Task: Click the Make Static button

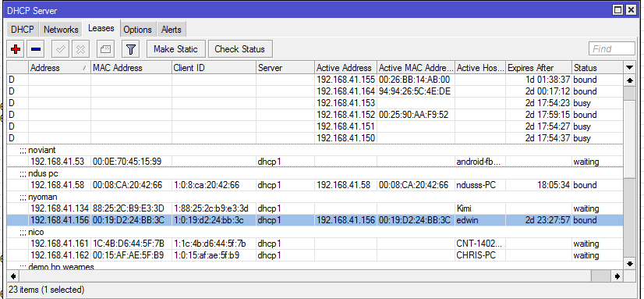Action: 175,49
